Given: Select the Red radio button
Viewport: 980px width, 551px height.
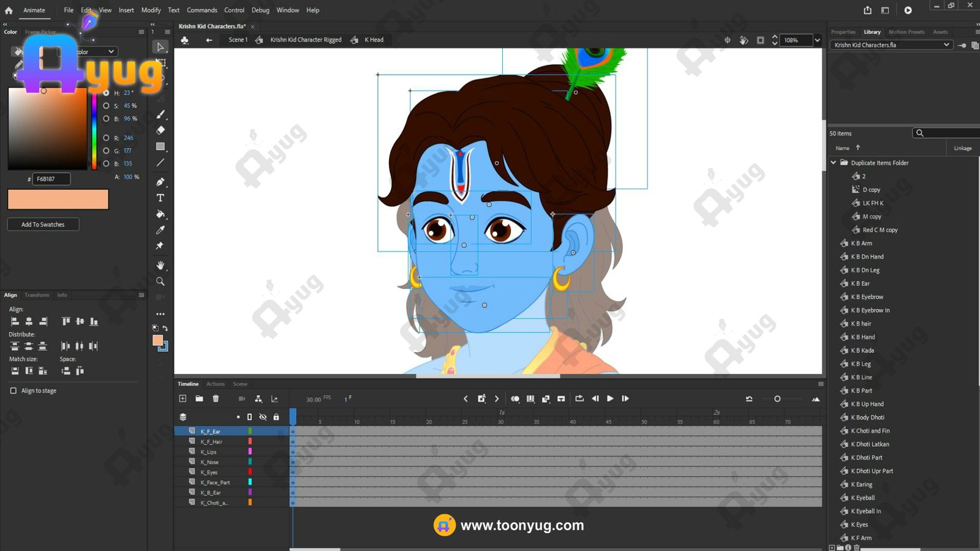Looking at the screenshot, I should (x=106, y=138).
